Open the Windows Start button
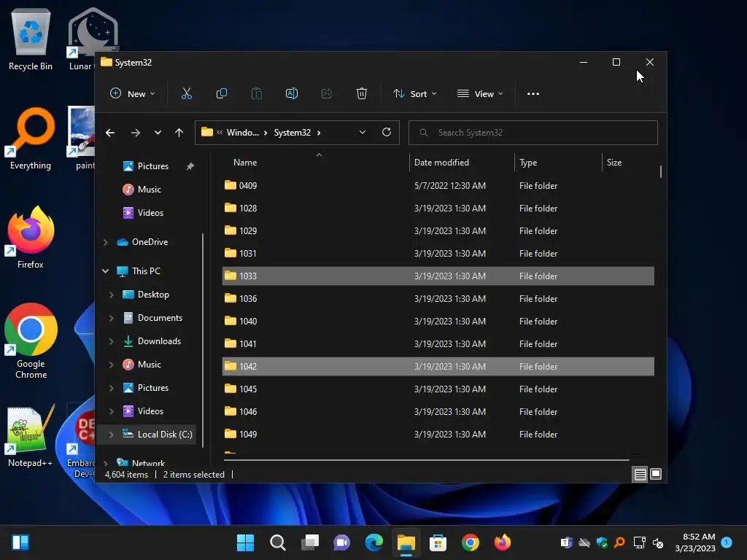Image resolution: width=747 pixels, height=560 pixels. 245,542
